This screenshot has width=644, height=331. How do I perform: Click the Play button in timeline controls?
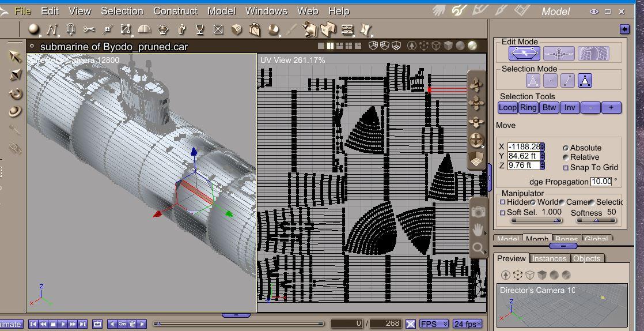[x=63, y=324]
